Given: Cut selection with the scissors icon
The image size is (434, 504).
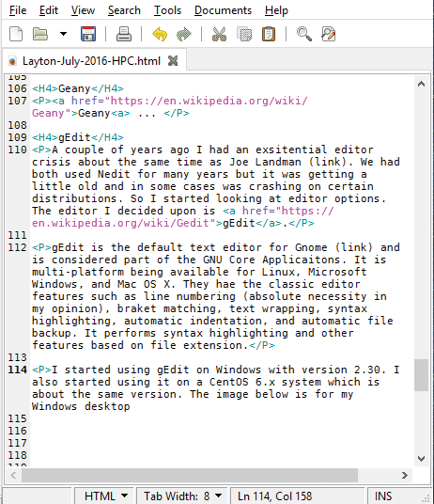Looking at the screenshot, I should 219,34.
